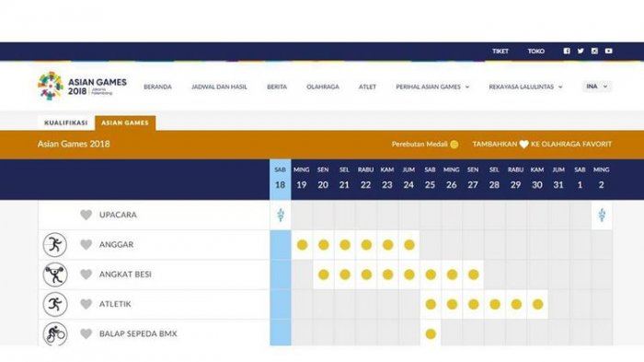Open the Instagram icon in top bar
Screen dimensions: 644x362
click(x=594, y=51)
